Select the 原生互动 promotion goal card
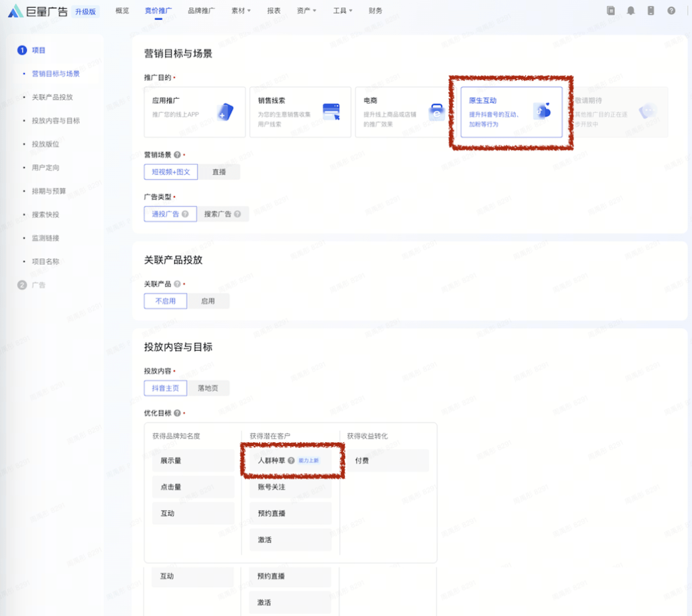Viewport: 692px width, 616px height. (511, 112)
